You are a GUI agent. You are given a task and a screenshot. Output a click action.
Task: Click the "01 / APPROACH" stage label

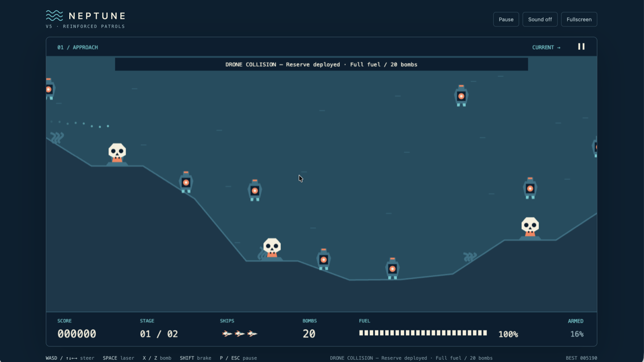pos(78,47)
